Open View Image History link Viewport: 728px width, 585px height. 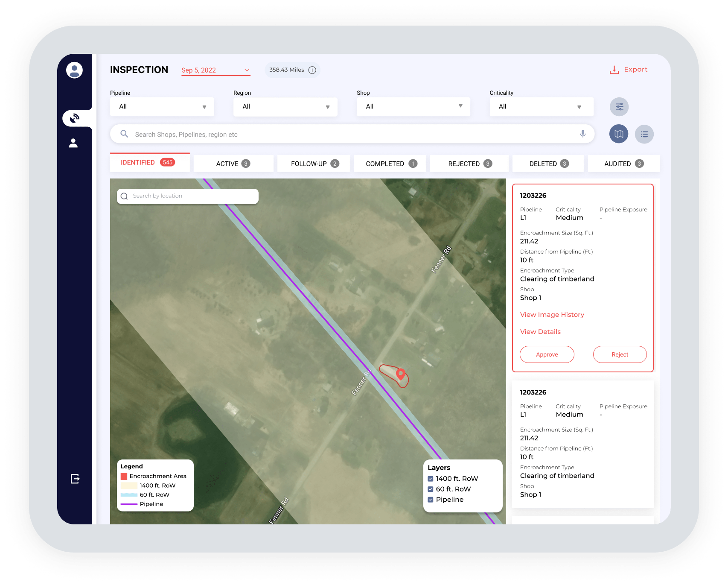pyautogui.click(x=552, y=315)
